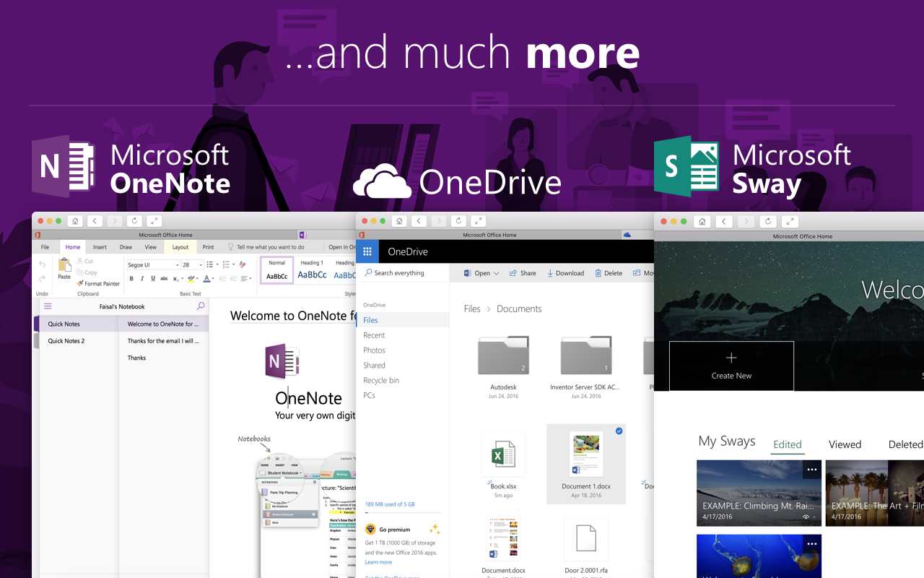924x578 pixels.
Task: Apply the Normal style
Action: [x=277, y=270]
